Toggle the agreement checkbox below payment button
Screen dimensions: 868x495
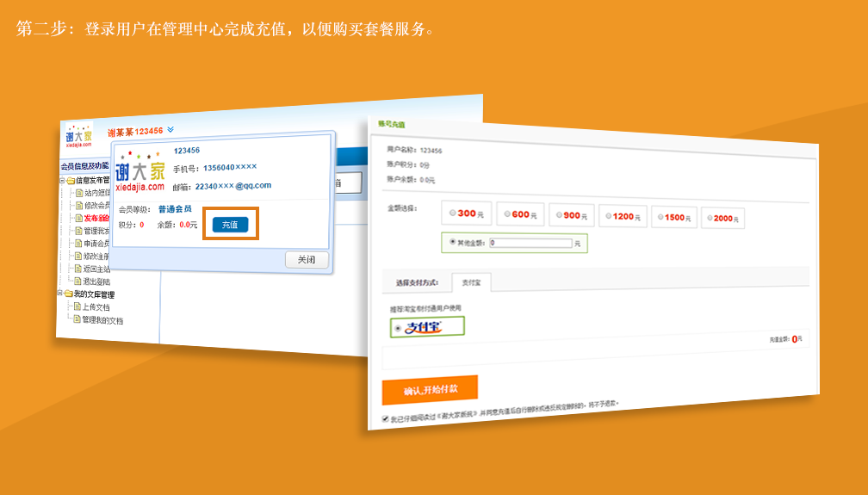tap(385, 419)
